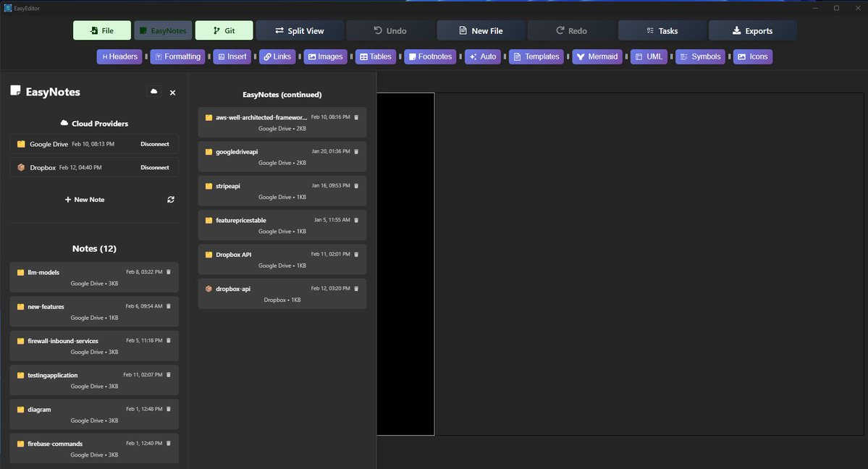Open the Auto tools dropdown

pos(483,56)
